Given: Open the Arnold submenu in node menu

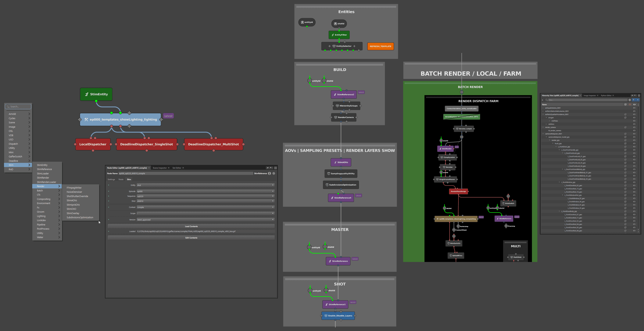Looking at the screenshot, I should pos(18,114).
